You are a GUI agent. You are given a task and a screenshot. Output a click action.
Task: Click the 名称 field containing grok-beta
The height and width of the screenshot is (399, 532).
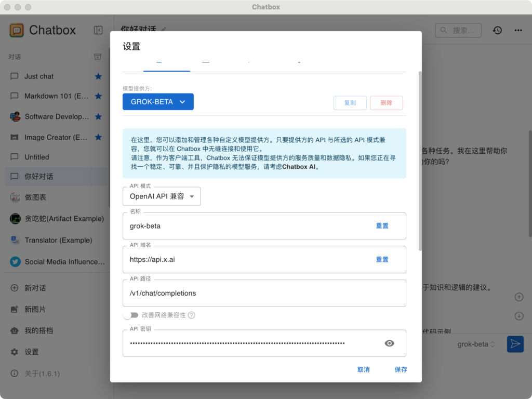(x=264, y=226)
